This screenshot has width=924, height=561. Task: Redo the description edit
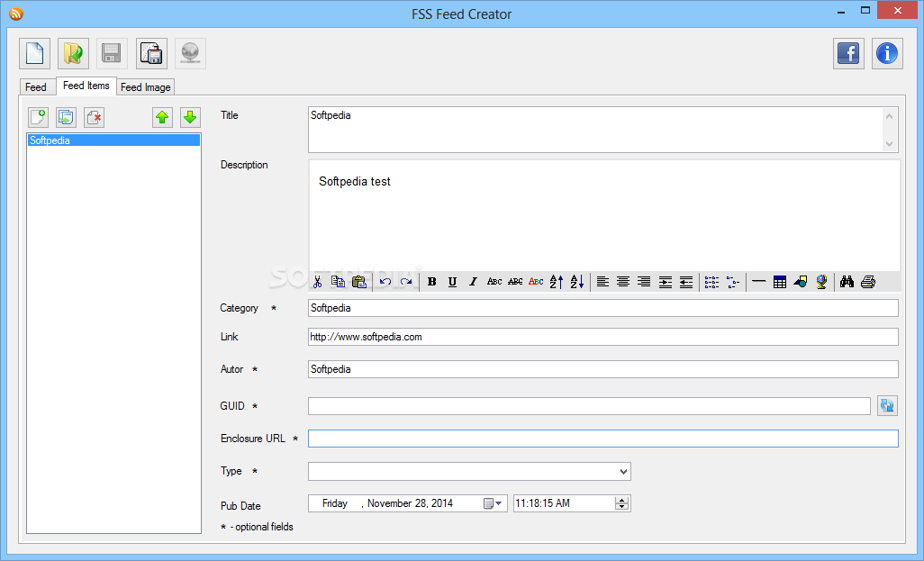click(x=406, y=282)
